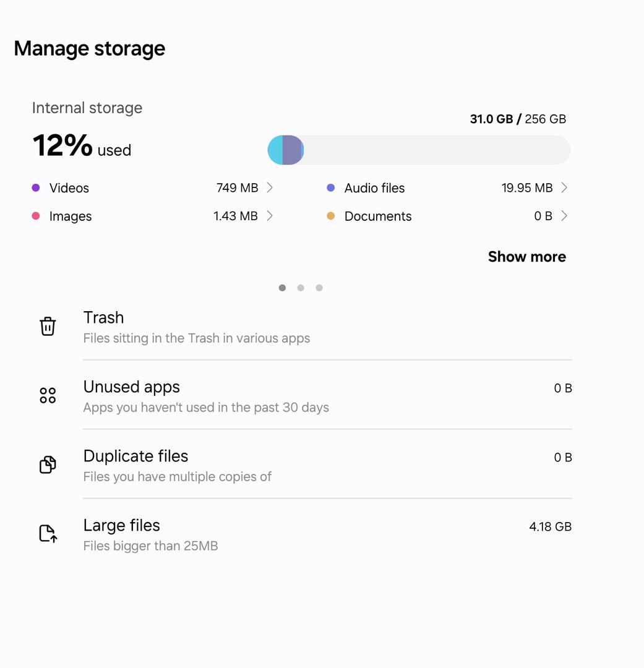Click the purple Videos category dot

[x=36, y=188]
